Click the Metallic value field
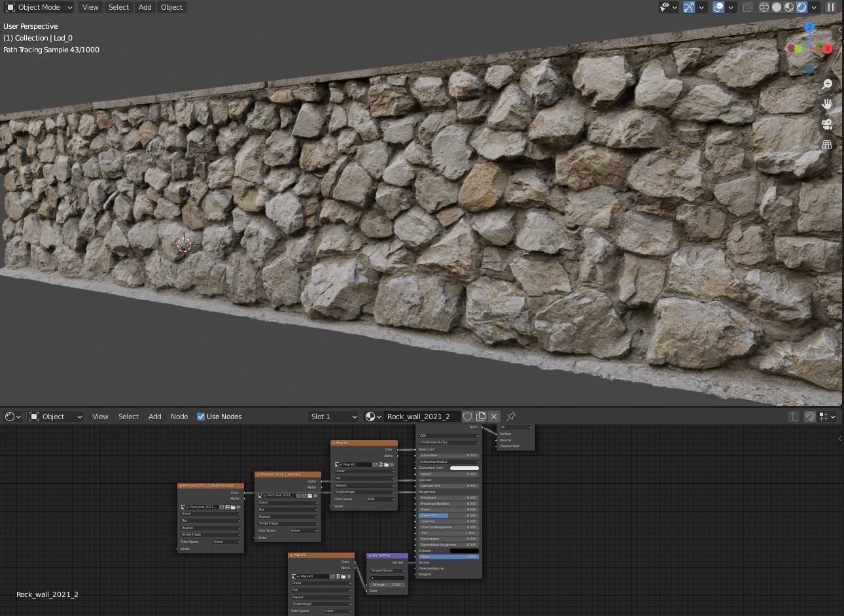This screenshot has height=616, width=844. coord(448,474)
